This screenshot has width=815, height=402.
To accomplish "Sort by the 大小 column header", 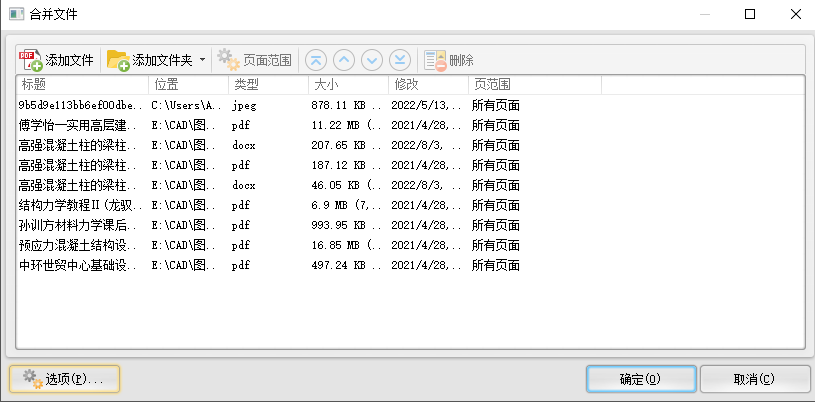I will tap(349, 85).
